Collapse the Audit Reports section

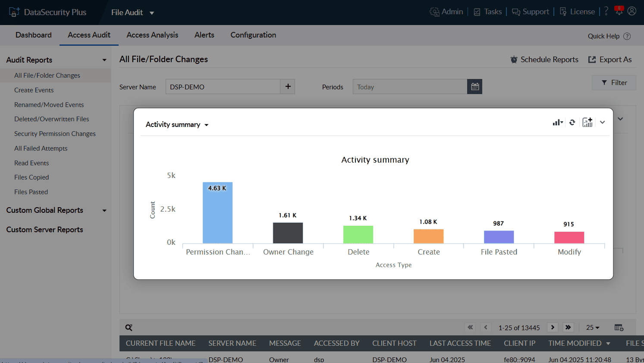pyautogui.click(x=104, y=60)
